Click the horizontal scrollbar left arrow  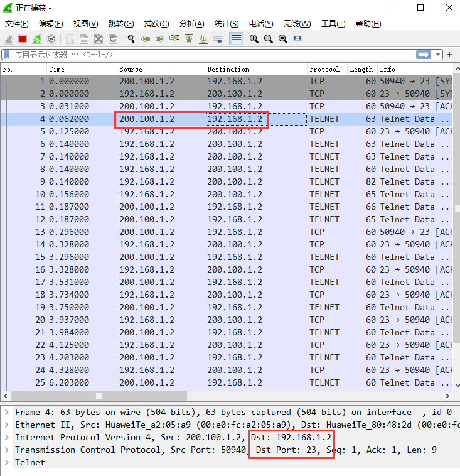click(x=6, y=396)
